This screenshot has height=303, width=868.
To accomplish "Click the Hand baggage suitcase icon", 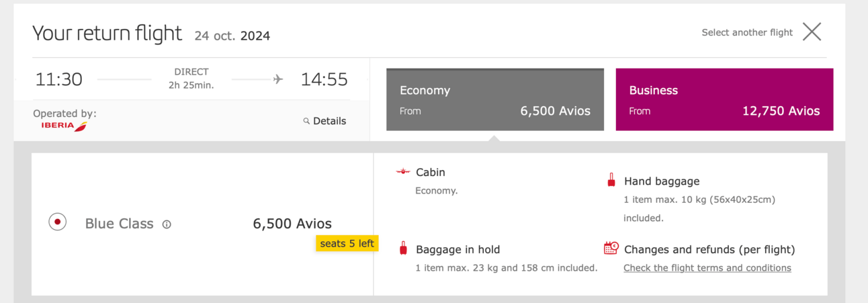I will click(x=611, y=180).
